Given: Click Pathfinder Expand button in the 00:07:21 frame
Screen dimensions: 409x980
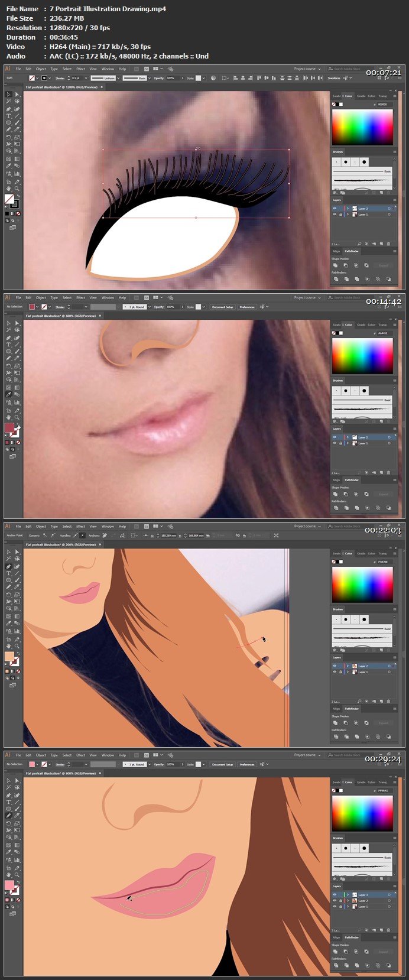Looking at the screenshot, I should [x=384, y=265].
